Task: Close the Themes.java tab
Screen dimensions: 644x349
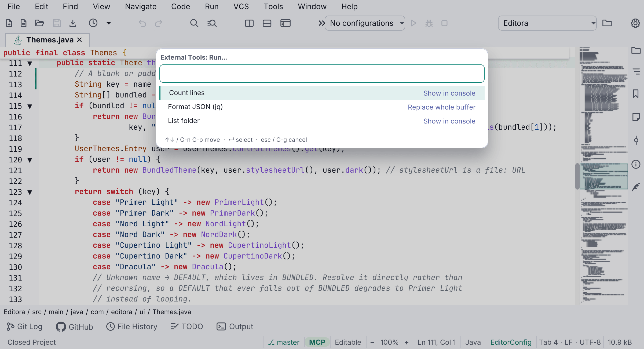Action: coord(79,40)
